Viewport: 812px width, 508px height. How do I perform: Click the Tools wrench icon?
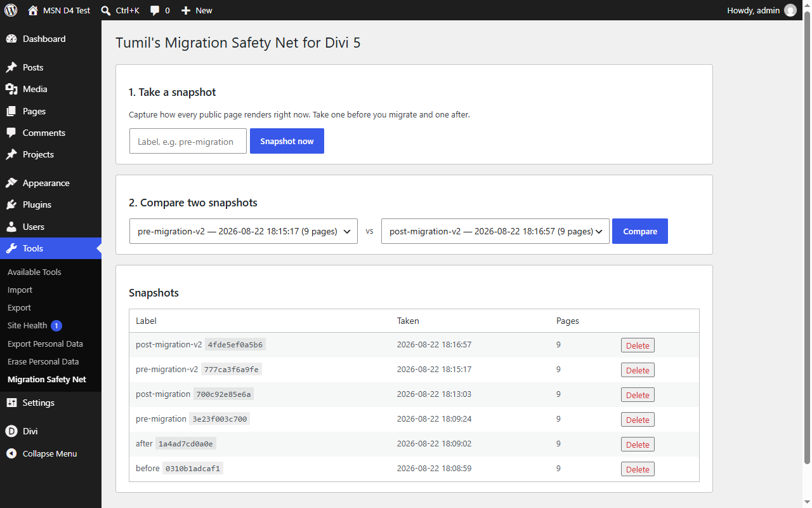click(x=11, y=248)
